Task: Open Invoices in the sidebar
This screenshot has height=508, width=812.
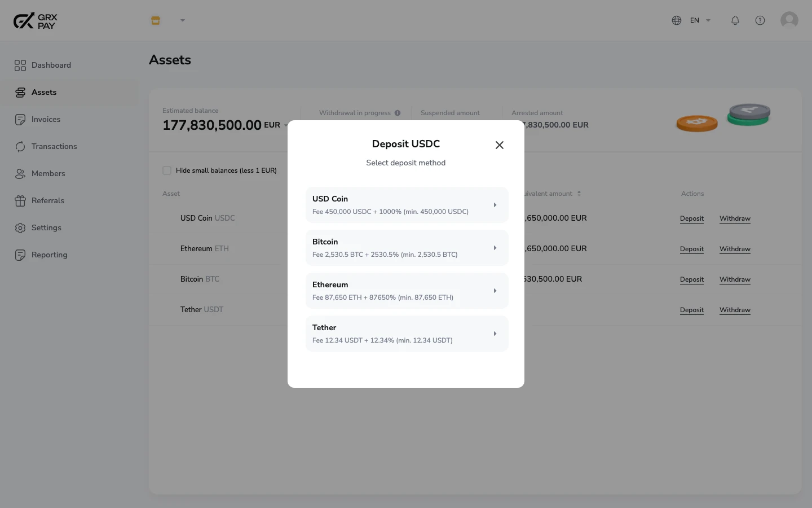Action: point(46,120)
